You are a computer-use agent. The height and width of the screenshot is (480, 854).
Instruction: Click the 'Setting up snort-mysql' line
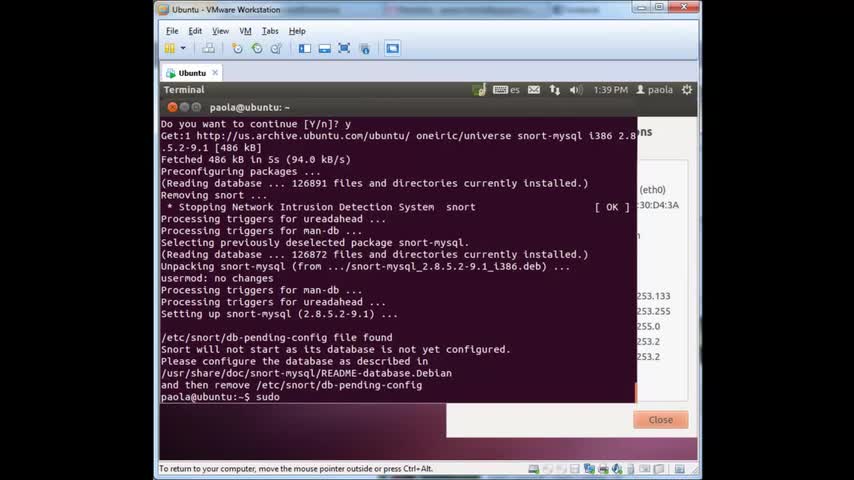coord(279,314)
